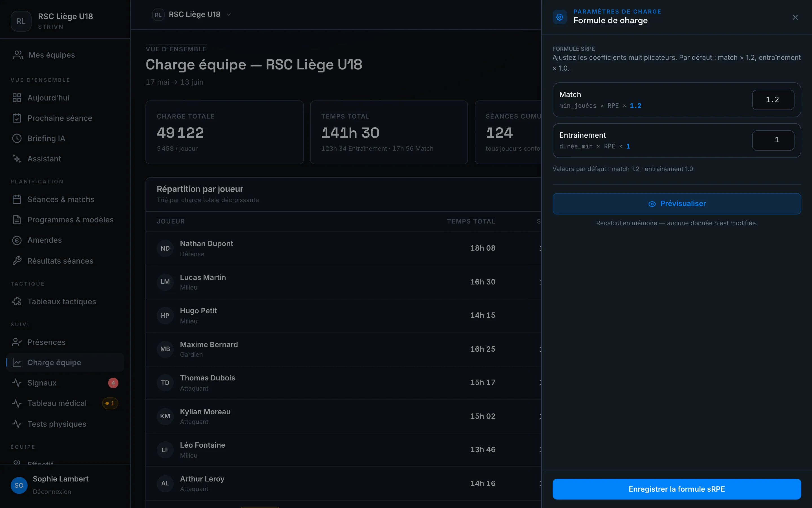The height and width of the screenshot is (508, 812).
Task: Click Arthur Leroy player name
Action: coord(202,479)
